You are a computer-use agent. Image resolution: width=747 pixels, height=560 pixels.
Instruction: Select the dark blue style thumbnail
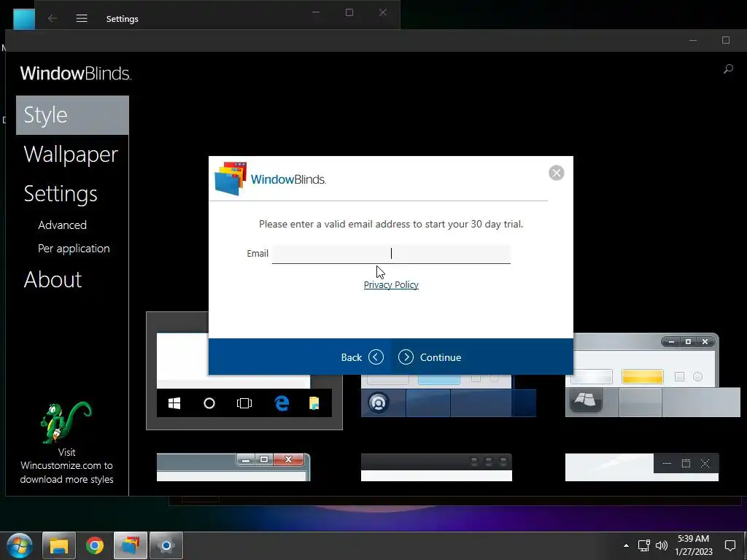449,395
